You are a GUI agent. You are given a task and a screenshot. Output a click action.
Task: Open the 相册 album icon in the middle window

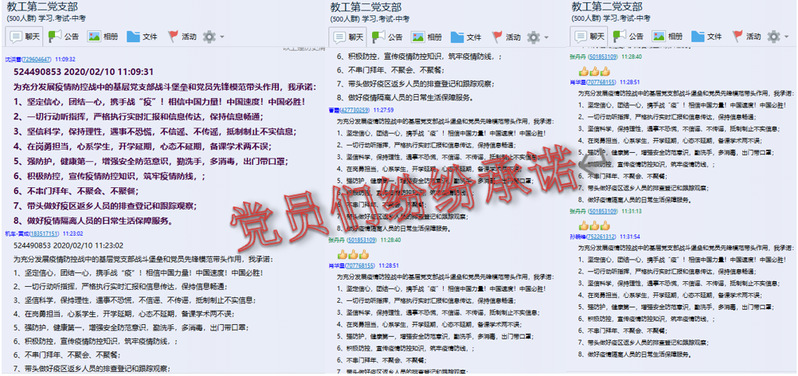coord(418,37)
